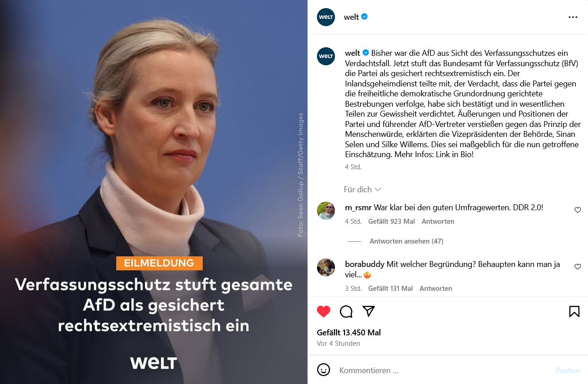588x384 pixels.
Task: Like borabuddy's comment with heart icon
Action: 578,267
